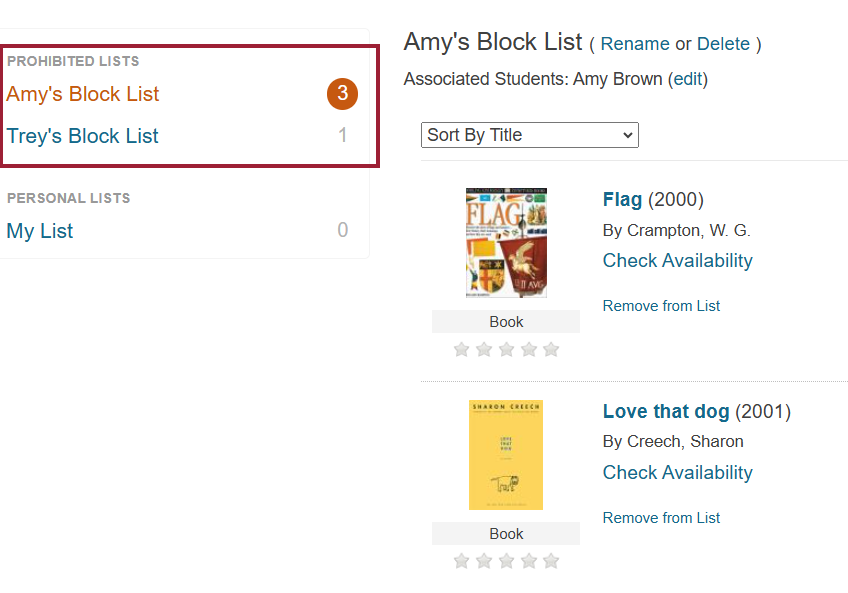Click the orange 3 count badge

click(x=342, y=94)
